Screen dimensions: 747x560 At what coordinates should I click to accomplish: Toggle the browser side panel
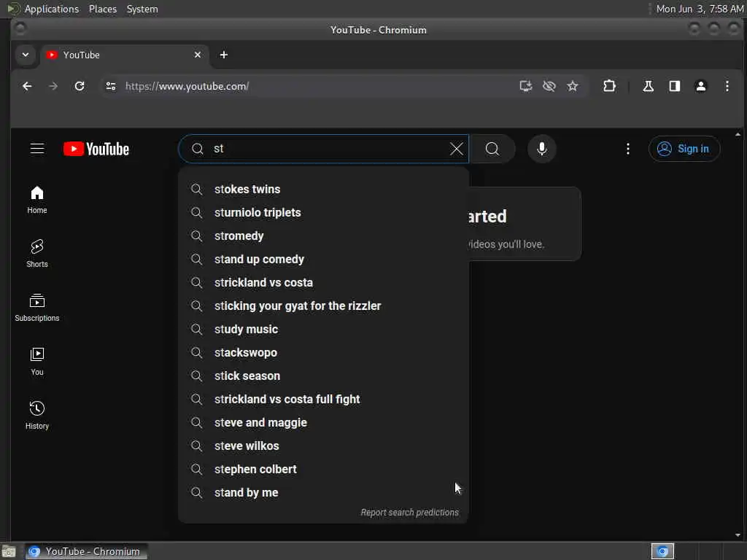point(675,86)
